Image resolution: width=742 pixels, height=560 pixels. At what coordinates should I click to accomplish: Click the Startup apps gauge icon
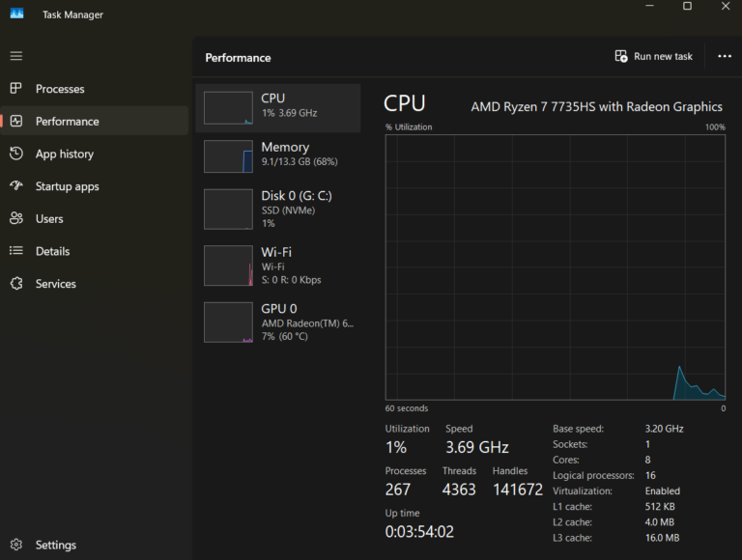[16, 185]
